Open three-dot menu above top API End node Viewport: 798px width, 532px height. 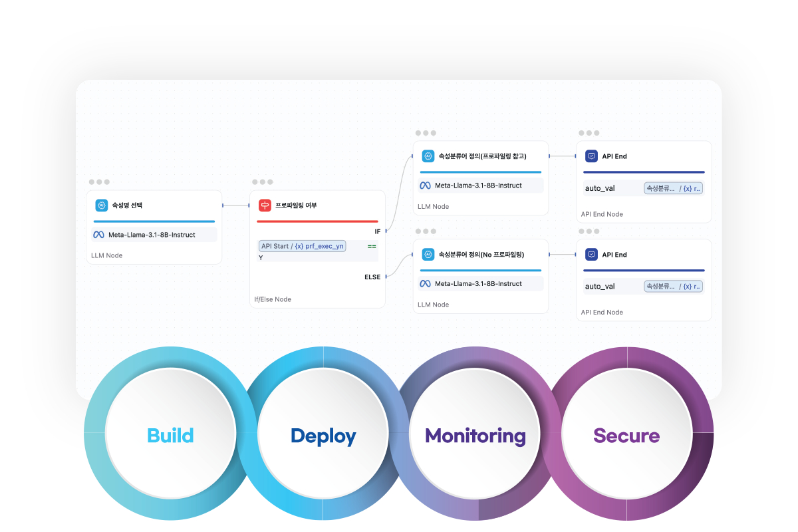[589, 133]
